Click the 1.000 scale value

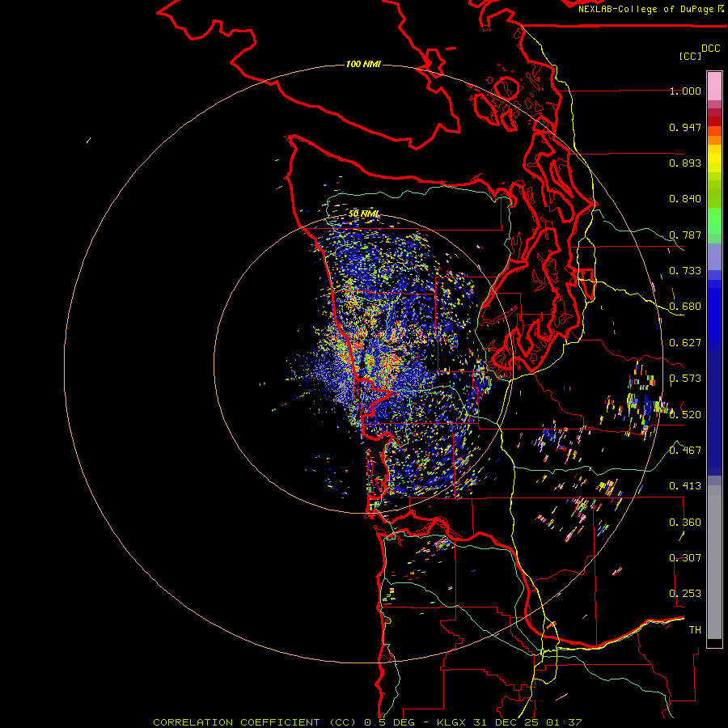pyautogui.click(x=685, y=91)
